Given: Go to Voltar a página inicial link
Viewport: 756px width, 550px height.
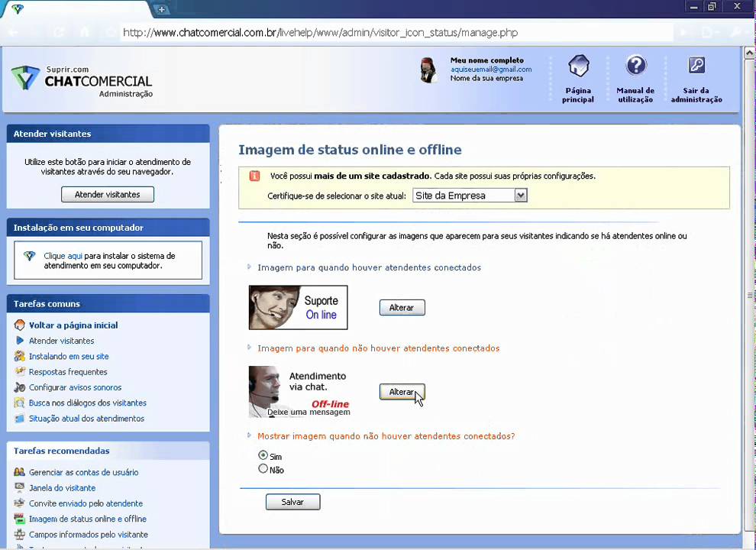Looking at the screenshot, I should [x=73, y=325].
